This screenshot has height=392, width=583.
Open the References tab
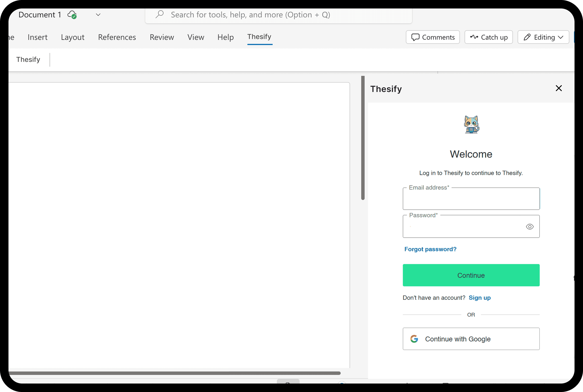pos(117,37)
